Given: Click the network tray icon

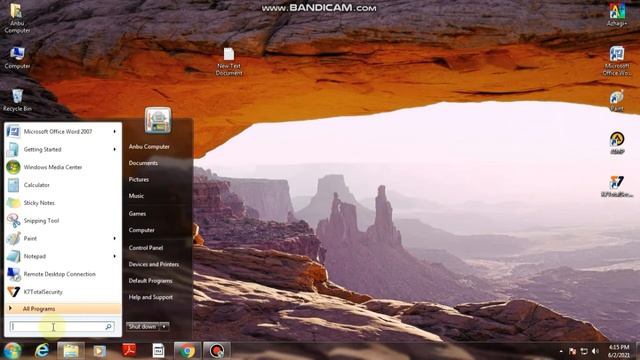Looking at the screenshot, I should [584, 351].
